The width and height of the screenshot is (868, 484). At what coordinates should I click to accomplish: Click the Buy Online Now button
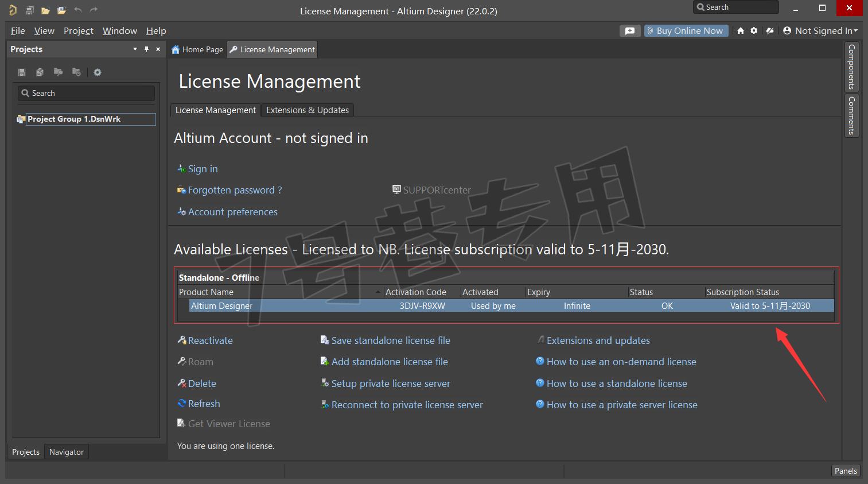coord(686,31)
